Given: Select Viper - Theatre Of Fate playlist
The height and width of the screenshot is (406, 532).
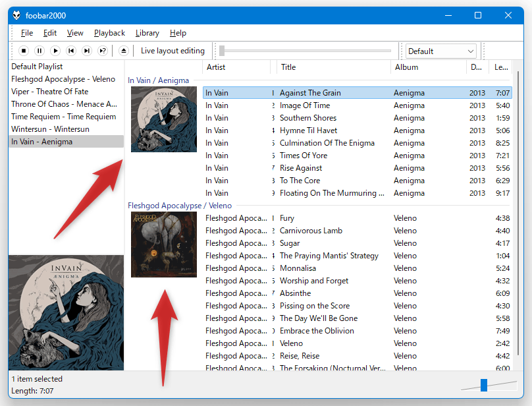Looking at the screenshot, I should 66,92.
